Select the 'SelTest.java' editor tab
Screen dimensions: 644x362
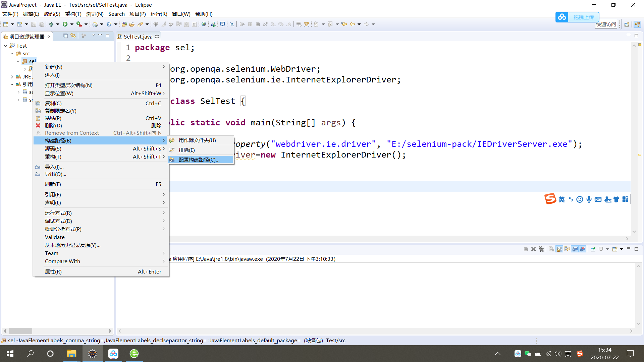136,36
